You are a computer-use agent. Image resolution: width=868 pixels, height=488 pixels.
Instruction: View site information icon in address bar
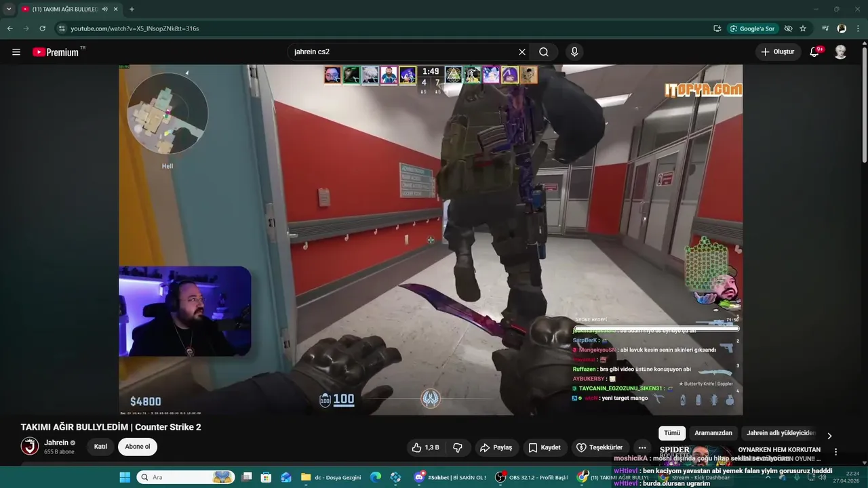(x=61, y=28)
